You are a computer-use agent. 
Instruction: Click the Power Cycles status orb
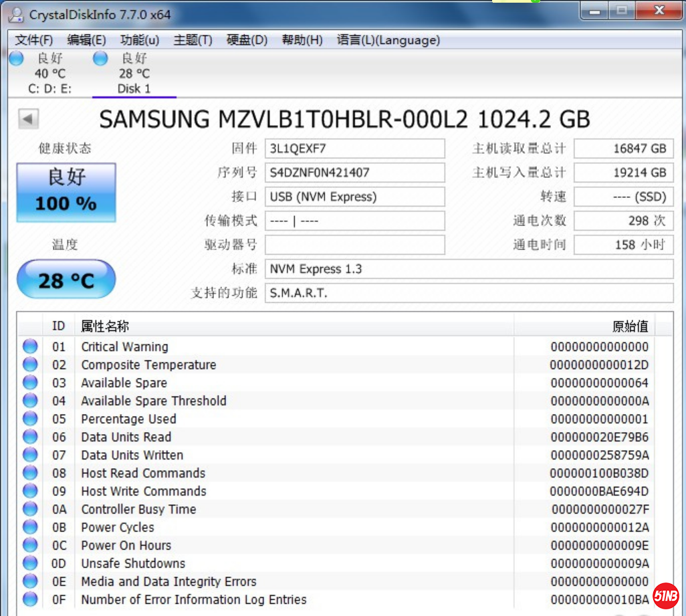tap(30, 527)
